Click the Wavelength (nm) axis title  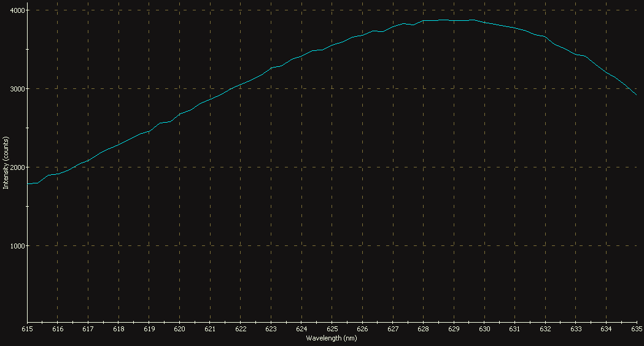click(331, 339)
